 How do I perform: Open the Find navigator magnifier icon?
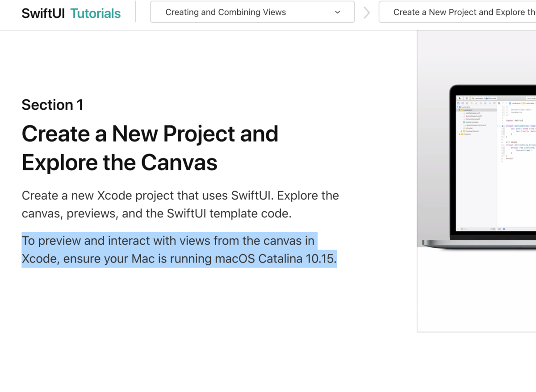472,103
